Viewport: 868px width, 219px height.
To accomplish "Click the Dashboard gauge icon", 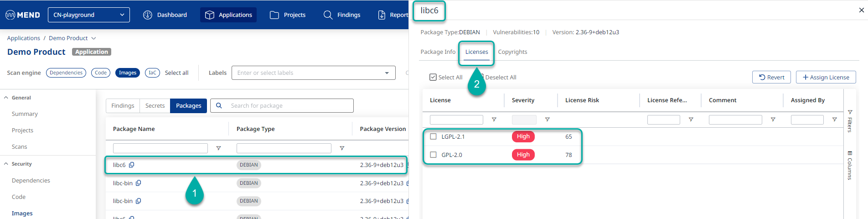I will point(148,15).
